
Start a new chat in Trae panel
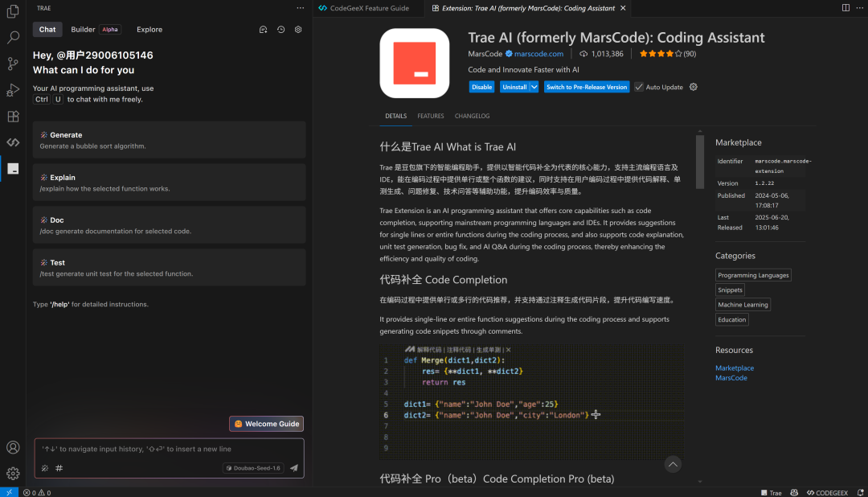[264, 30]
